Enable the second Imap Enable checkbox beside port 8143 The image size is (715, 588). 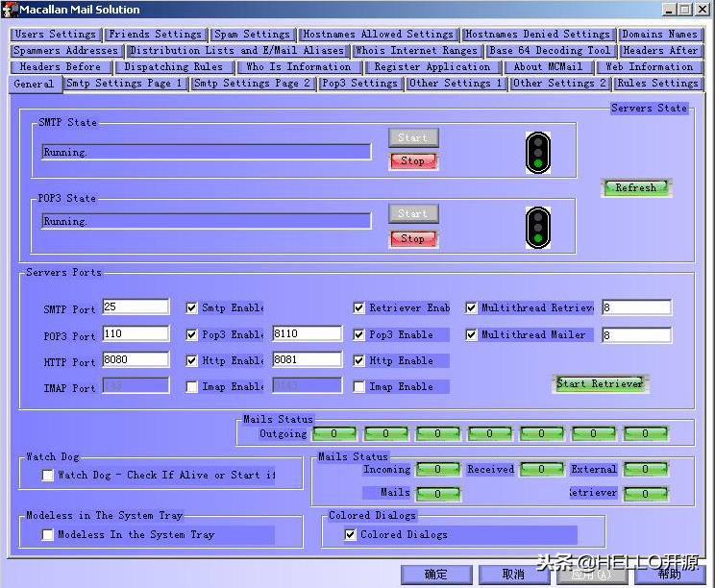tap(358, 387)
